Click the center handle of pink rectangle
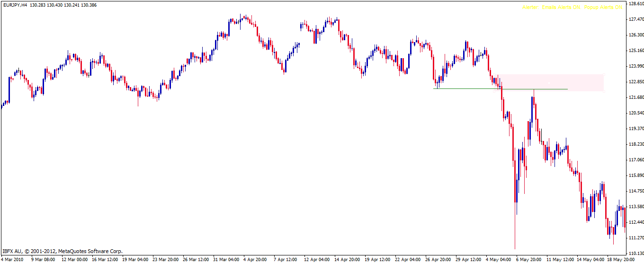The width and height of the screenshot is (644, 263). click(550, 83)
